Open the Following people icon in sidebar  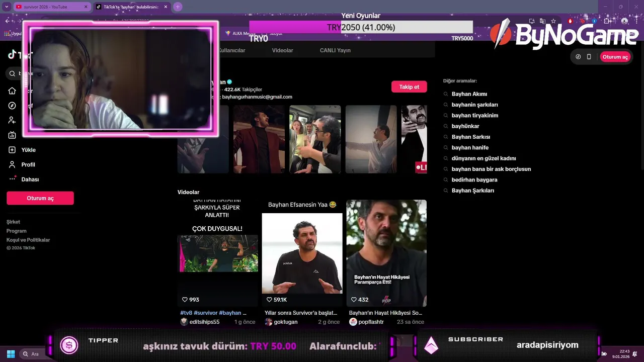point(12,120)
